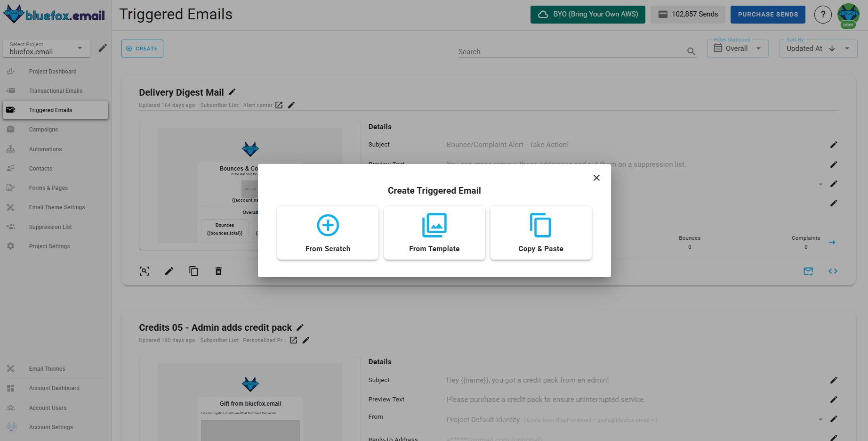This screenshot has width=868, height=441.
Task: Open the Suppression List panel icon
Action: pos(11,227)
